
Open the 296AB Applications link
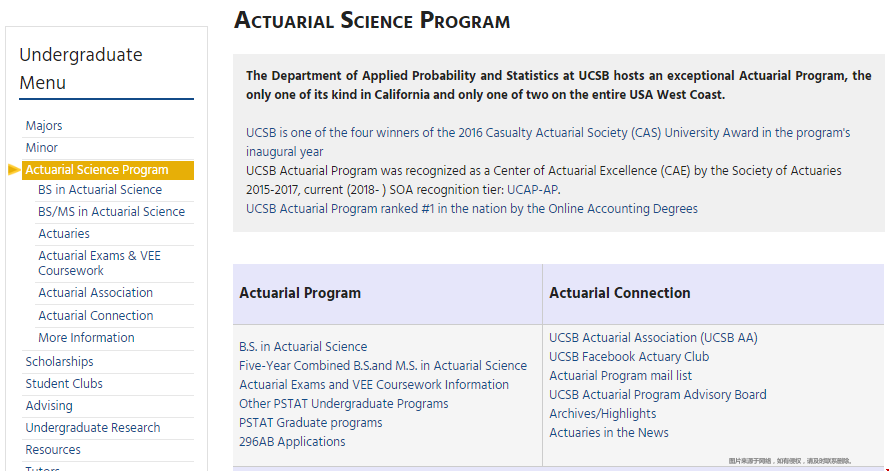tap(292, 442)
